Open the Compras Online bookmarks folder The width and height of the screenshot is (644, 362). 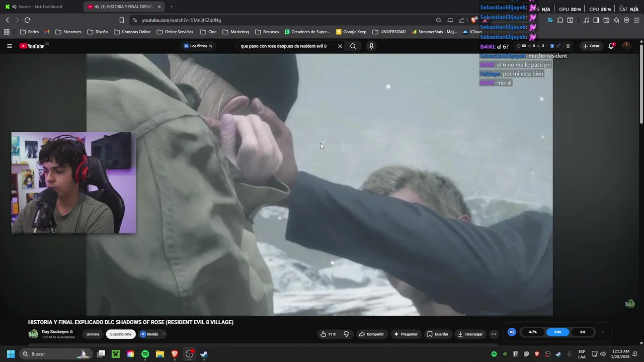click(132, 32)
